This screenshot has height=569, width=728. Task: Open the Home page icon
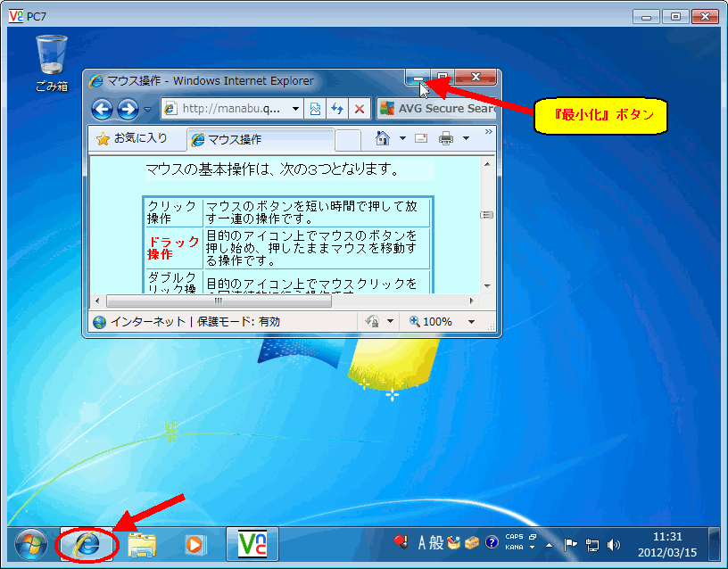coord(382,140)
